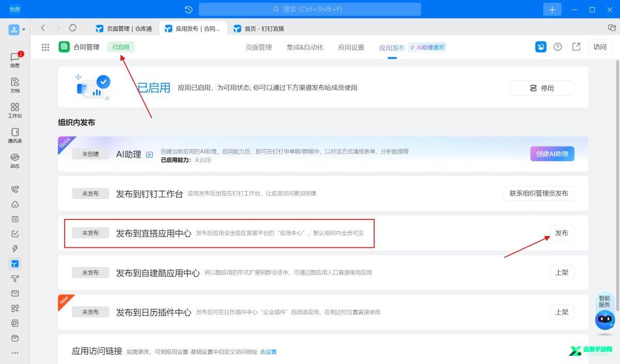Screen dimensions: 620x364
Task: Click the open-in-new-window icon
Action: point(576,47)
